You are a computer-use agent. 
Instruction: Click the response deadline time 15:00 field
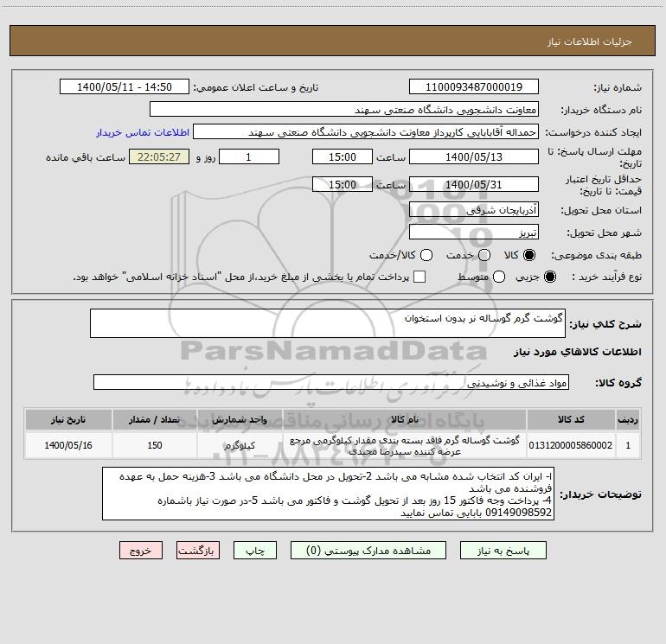[x=343, y=156]
